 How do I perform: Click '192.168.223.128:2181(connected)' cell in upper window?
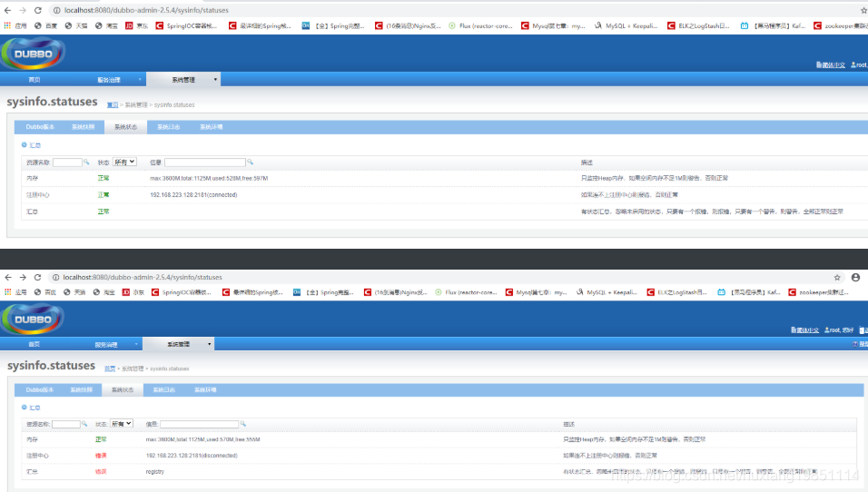coord(193,195)
